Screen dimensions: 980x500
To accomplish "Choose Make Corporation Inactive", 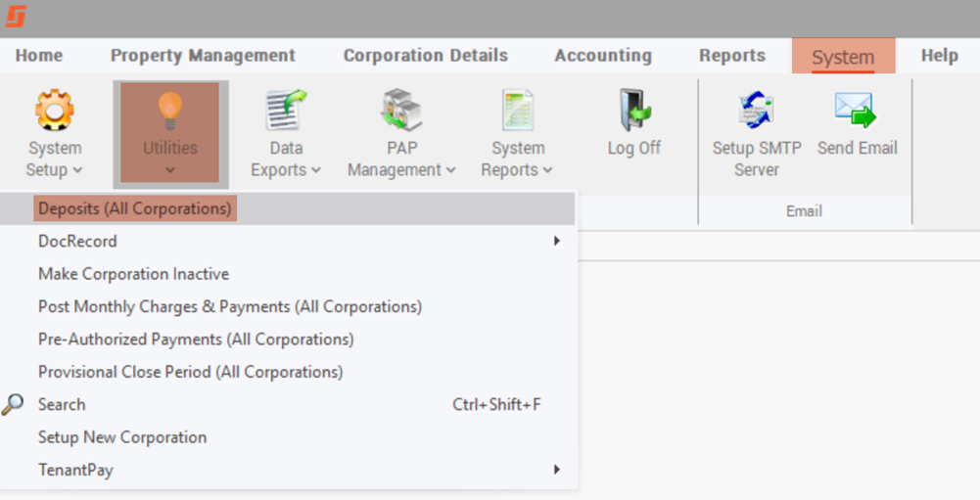I will [288, 274].
